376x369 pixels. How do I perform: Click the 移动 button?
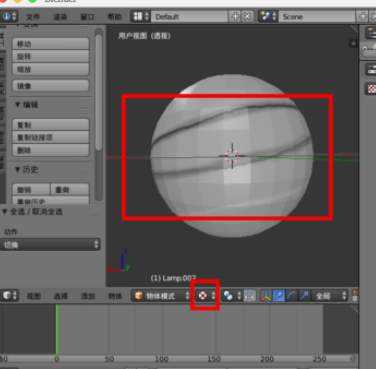point(51,44)
